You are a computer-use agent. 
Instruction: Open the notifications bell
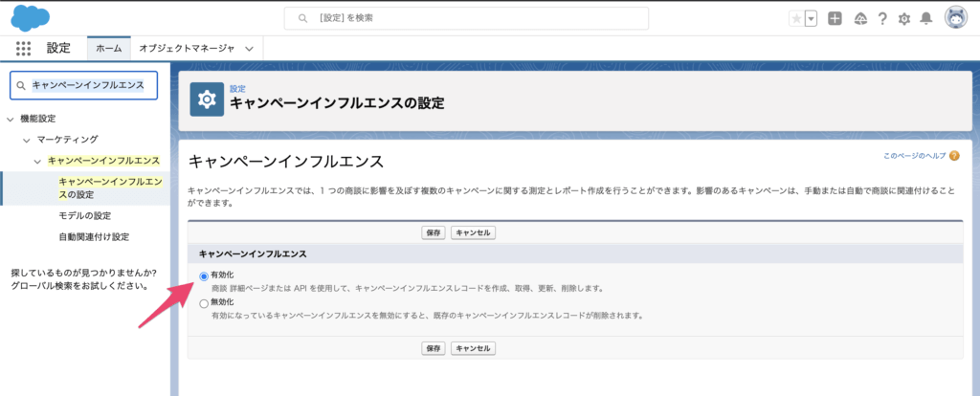[x=925, y=18]
